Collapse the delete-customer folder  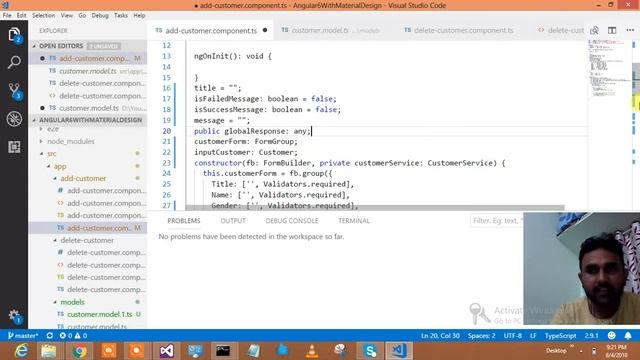pos(87,240)
